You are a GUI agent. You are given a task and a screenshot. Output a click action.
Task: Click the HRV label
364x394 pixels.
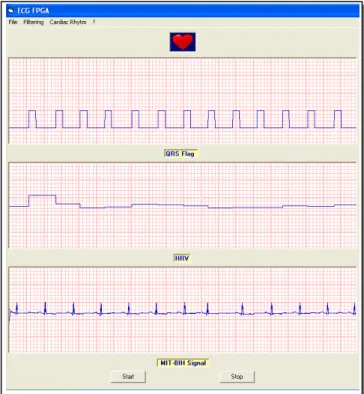[x=182, y=258]
